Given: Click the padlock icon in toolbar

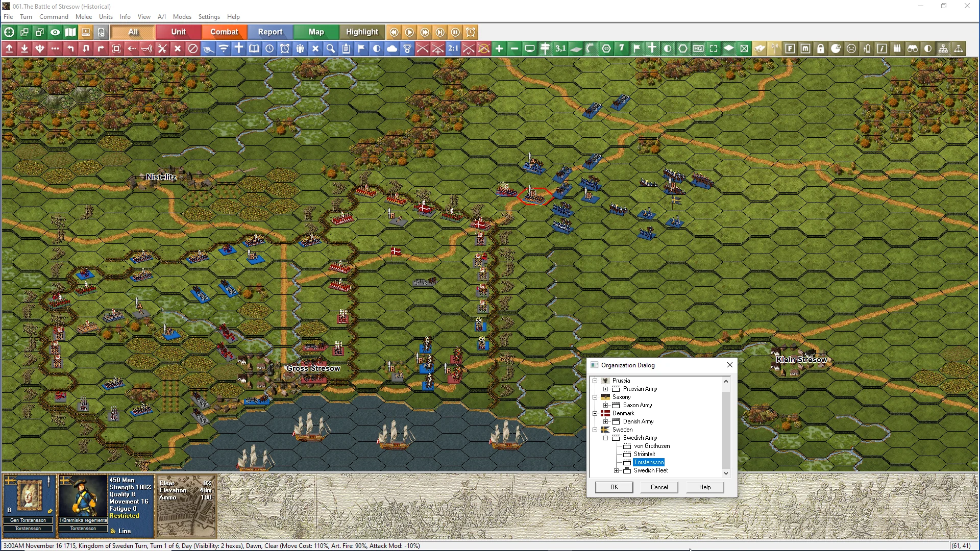Looking at the screenshot, I should [821, 48].
